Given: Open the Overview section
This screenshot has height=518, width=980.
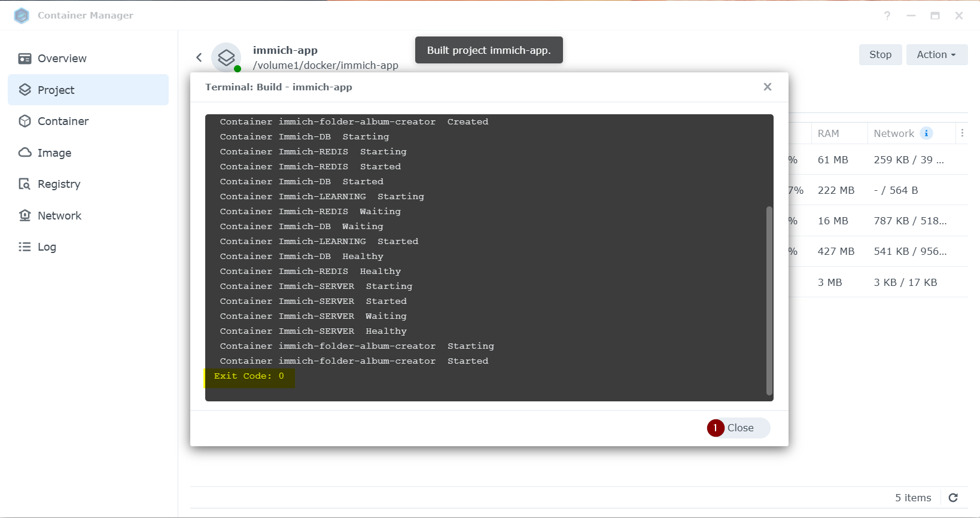Looking at the screenshot, I should tap(88, 59).
